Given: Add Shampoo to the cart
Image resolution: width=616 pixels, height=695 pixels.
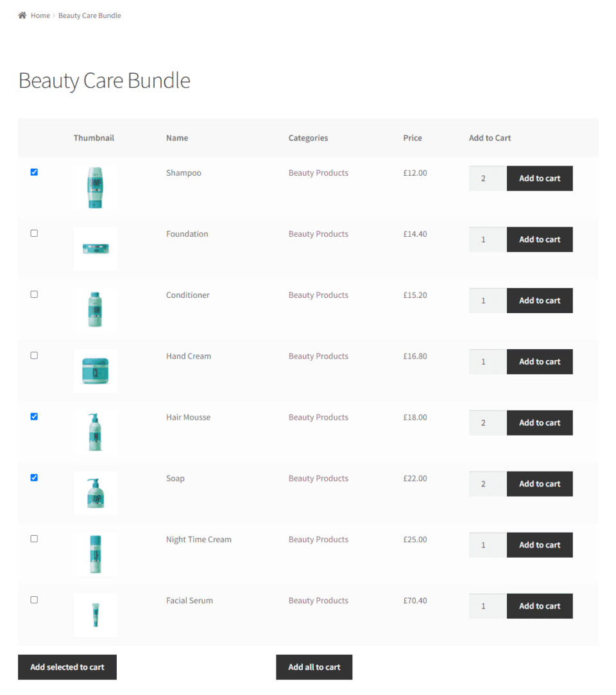Looking at the screenshot, I should point(540,178).
